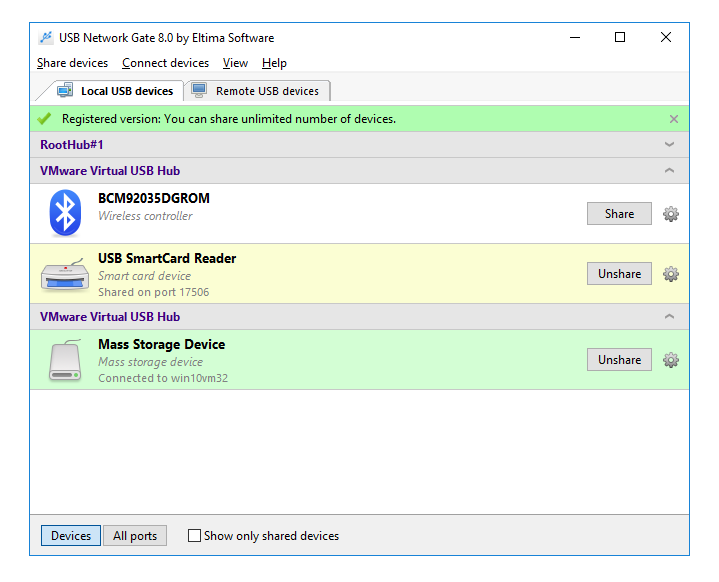The height and width of the screenshot is (582, 719).
Task: Open settings gear for Mass Storage Device
Action: point(670,360)
